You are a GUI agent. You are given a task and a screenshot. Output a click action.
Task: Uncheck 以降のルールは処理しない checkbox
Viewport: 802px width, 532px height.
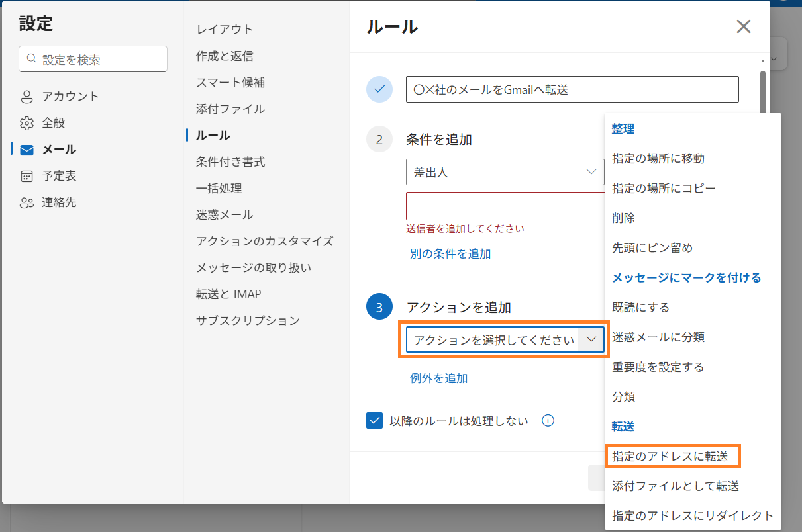375,421
